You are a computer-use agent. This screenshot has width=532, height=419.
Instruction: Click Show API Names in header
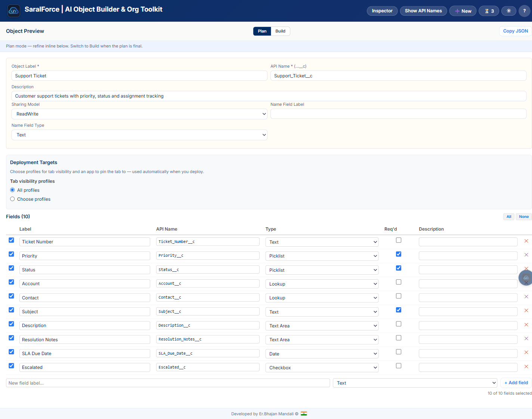click(x=423, y=11)
